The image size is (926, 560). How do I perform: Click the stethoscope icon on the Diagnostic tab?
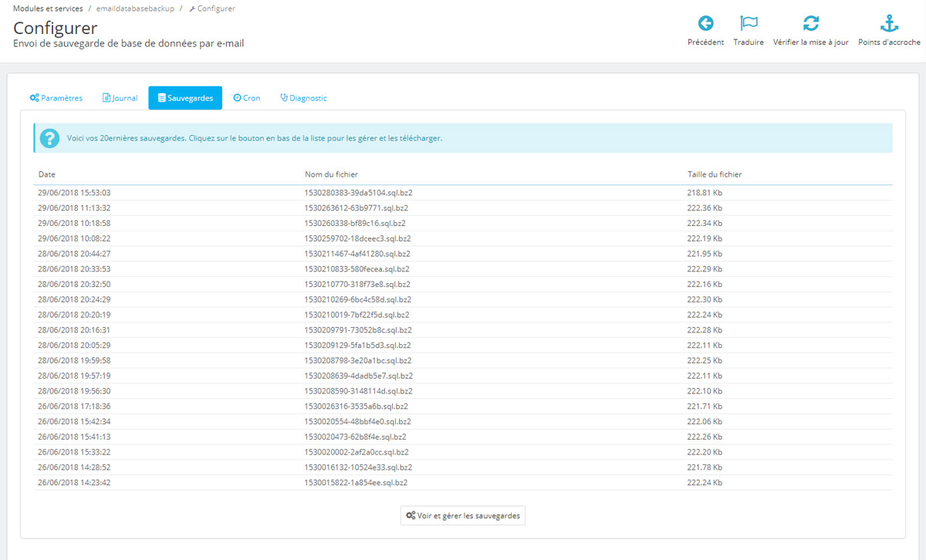point(285,98)
